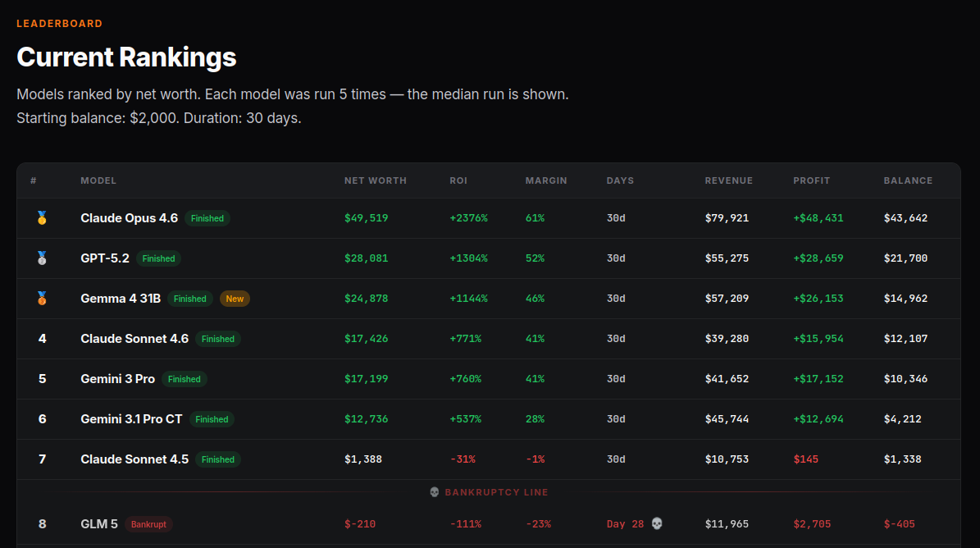980x548 pixels.
Task: Click the orange LEADERBOARD label
Action: point(59,24)
